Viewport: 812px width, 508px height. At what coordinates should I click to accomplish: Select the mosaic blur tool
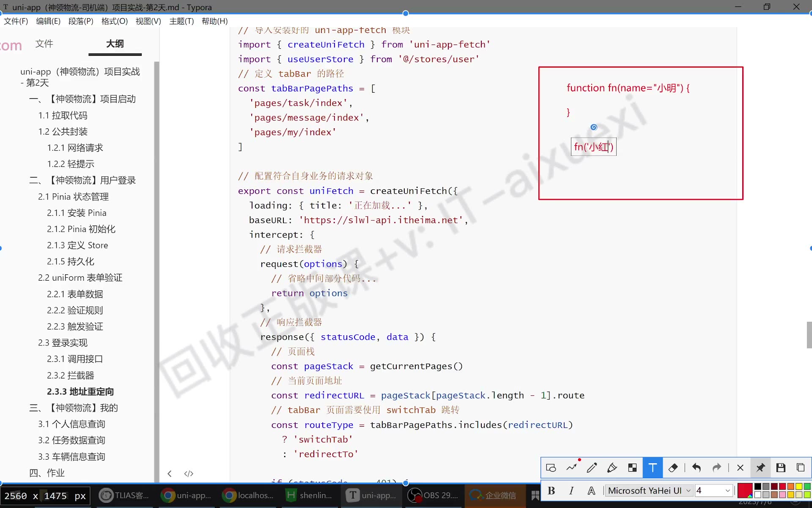click(x=632, y=468)
